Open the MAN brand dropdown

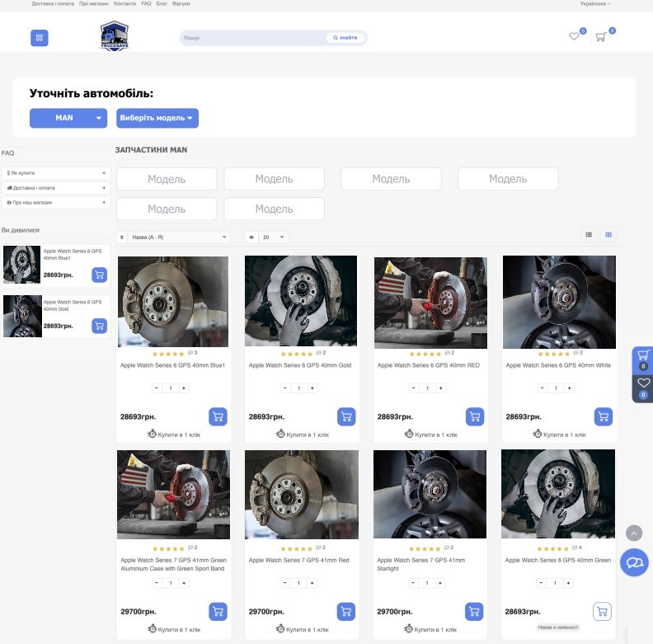(68, 118)
